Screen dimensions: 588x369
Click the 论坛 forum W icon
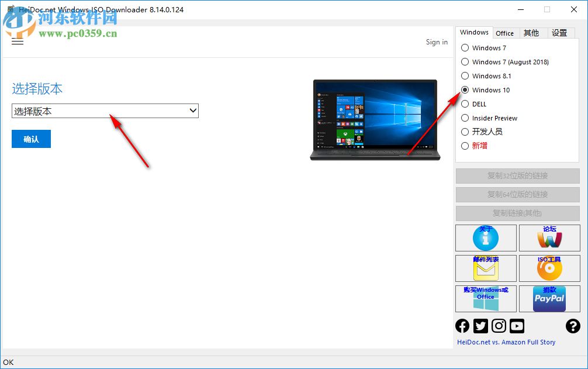(x=549, y=238)
